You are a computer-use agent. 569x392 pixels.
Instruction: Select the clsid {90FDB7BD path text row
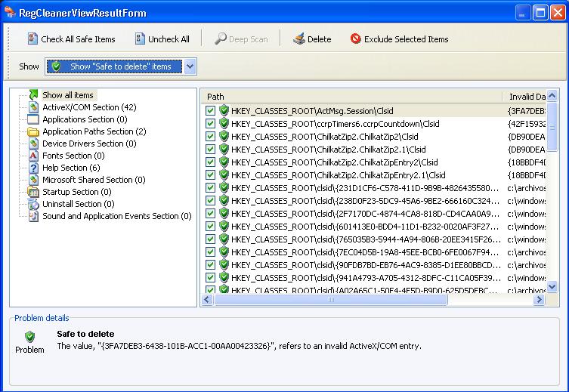click(x=366, y=265)
